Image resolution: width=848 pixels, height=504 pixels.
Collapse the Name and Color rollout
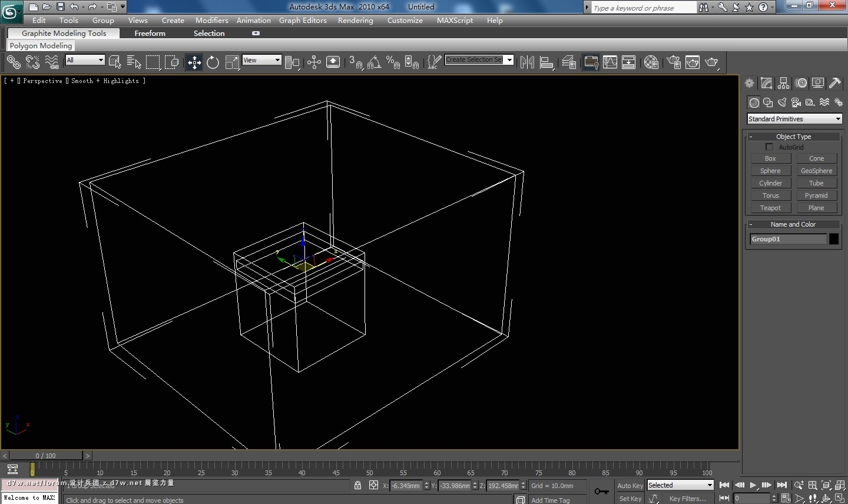793,224
